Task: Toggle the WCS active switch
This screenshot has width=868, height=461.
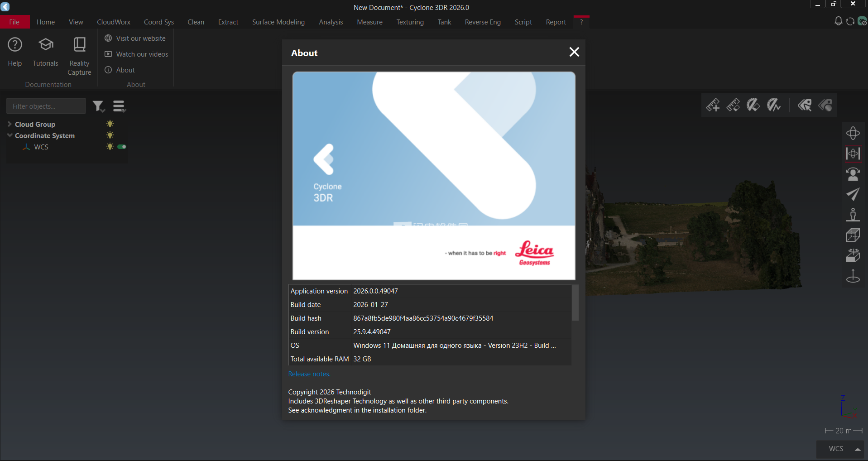Action: click(122, 147)
